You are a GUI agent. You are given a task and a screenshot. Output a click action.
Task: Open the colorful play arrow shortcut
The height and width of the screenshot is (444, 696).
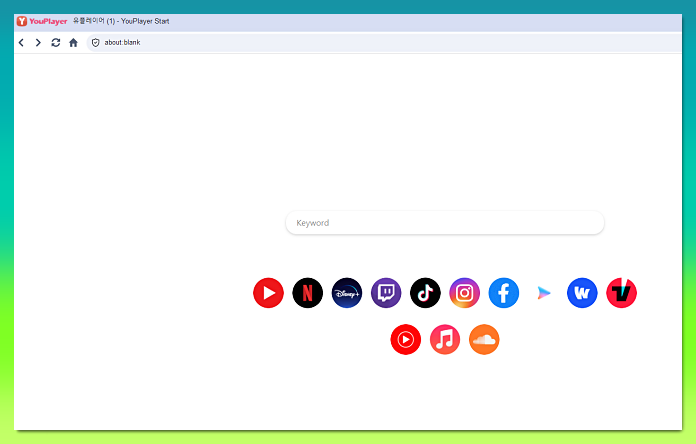coord(543,293)
